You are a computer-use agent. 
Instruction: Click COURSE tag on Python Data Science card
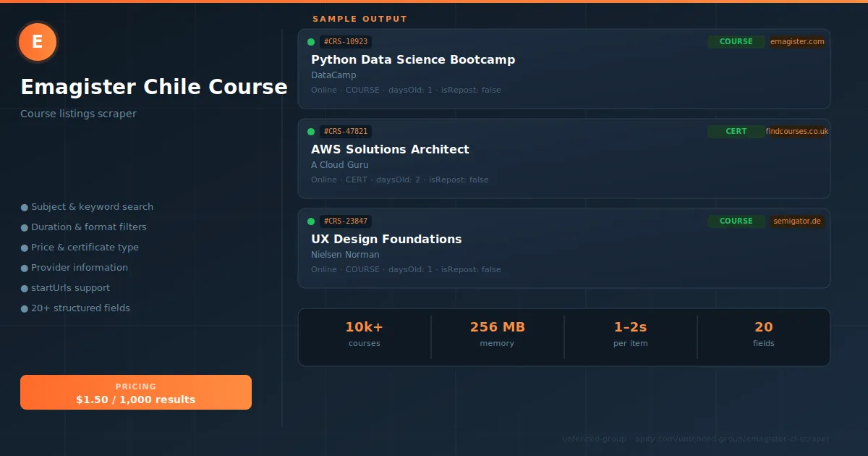[736, 42]
